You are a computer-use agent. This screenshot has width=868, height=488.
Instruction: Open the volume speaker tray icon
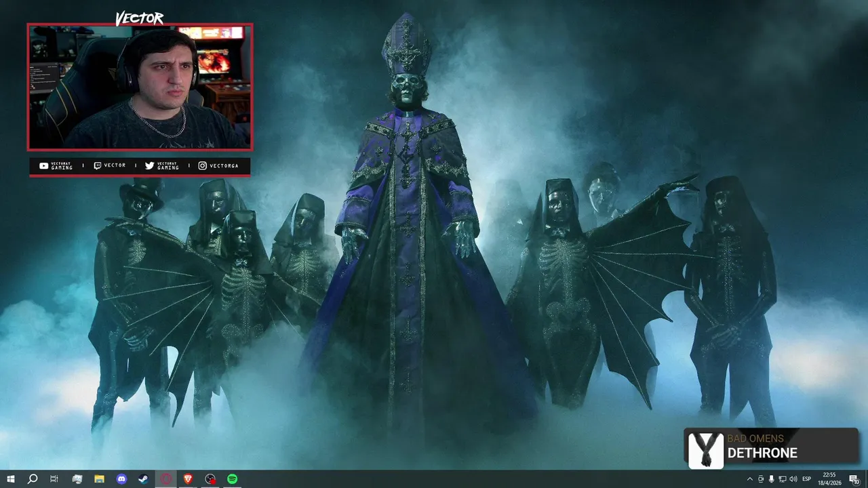point(793,479)
